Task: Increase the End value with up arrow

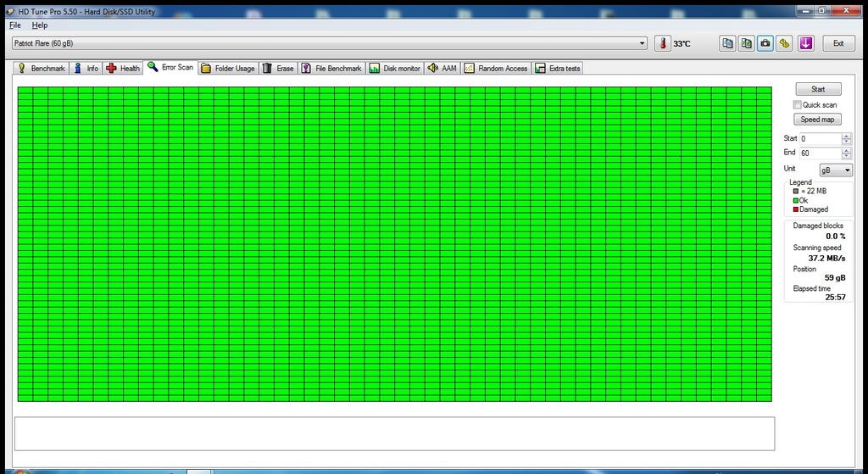Action: pos(847,150)
